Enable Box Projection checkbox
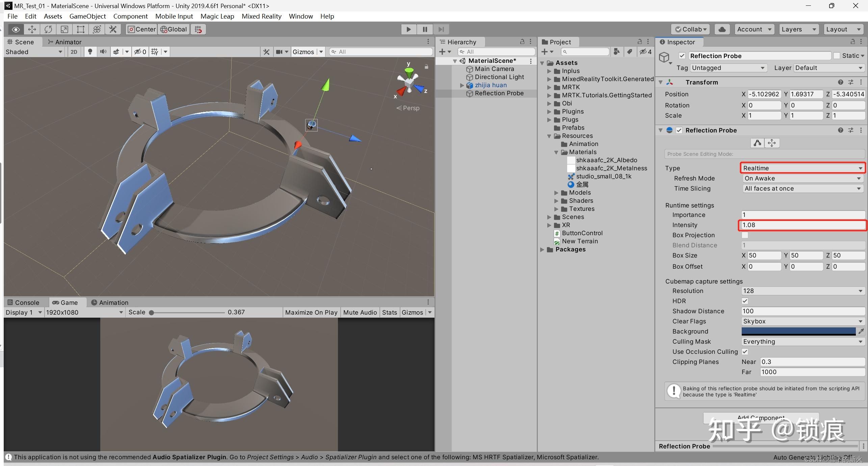This screenshot has height=466, width=868. [745, 235]
